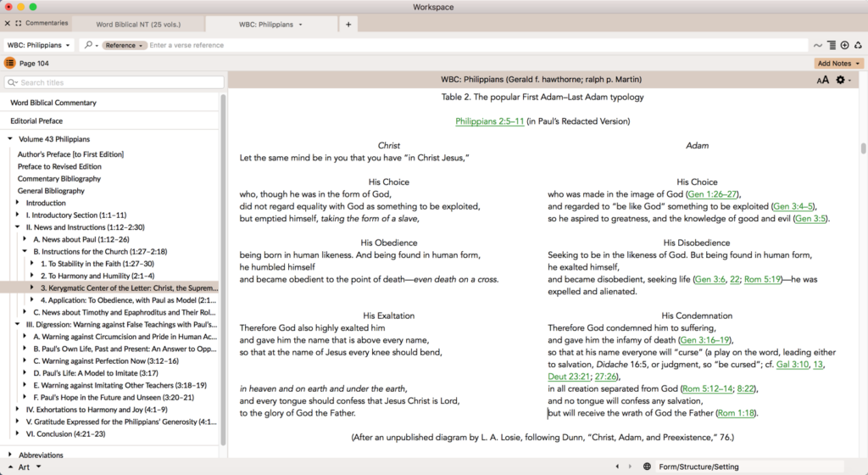868x475 pixels.
Task: Click the orange table of contents icon
Action: click(10, 63)
